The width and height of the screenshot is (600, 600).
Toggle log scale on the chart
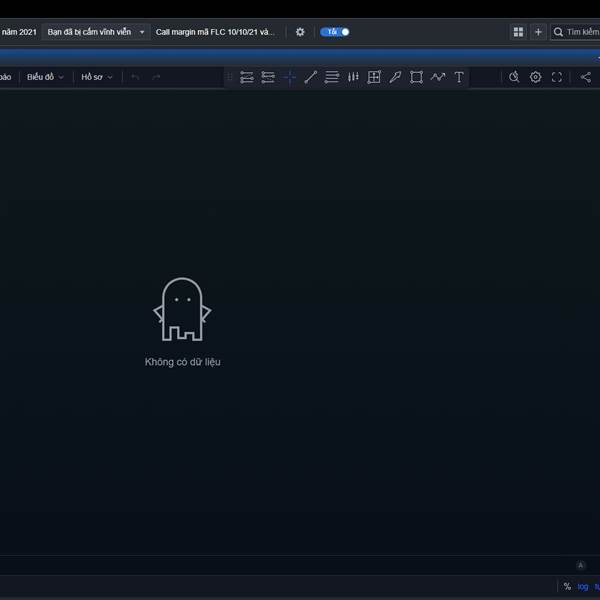pos(583,587)
